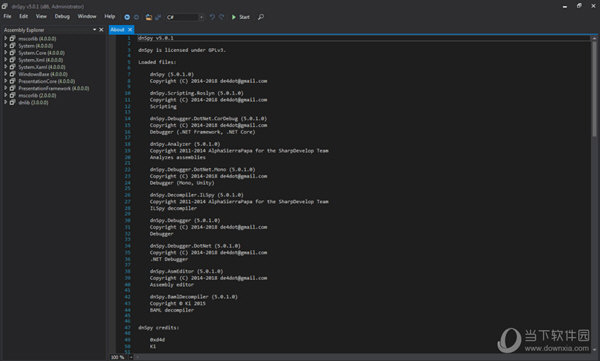Click the "dnSpy.Decompiler.ILSpy (5.0.1.0)" line
Viewport: 600px width, 361px height.
[x=197, y=195]
